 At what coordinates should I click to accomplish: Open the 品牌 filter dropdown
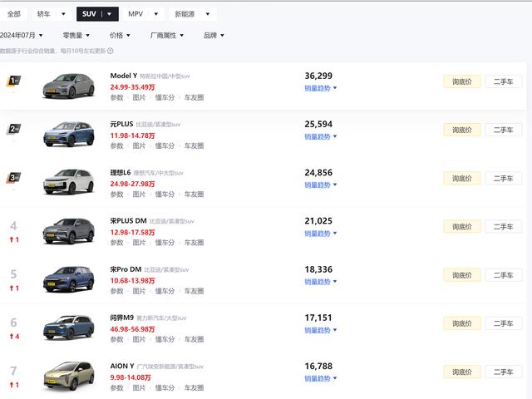click(x=214, y=35)
